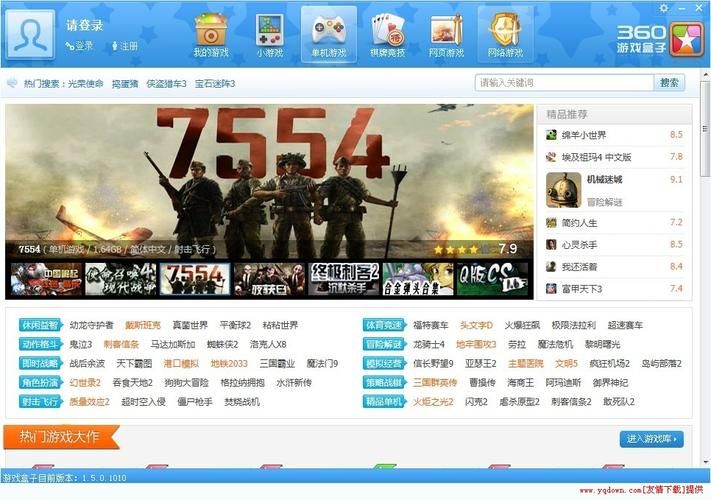
Task: Click game link 岛屿部落2
Action: pos(662,363)
